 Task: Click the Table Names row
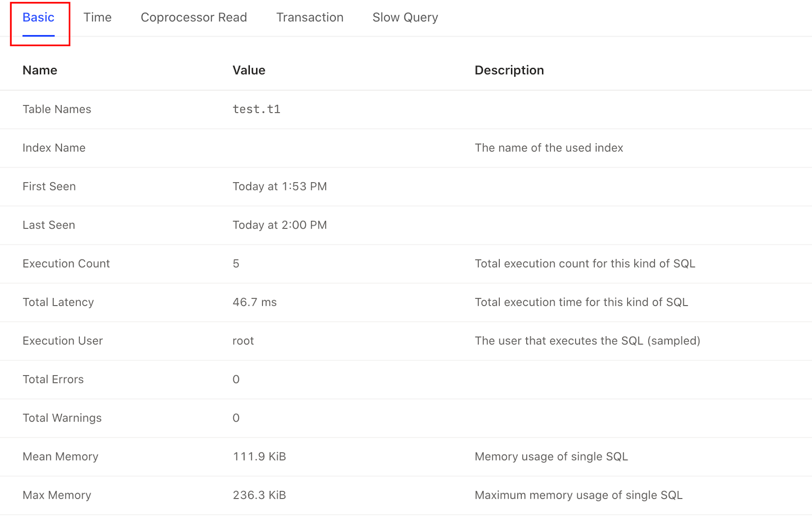pyautogui.click(x=57, y=109)
